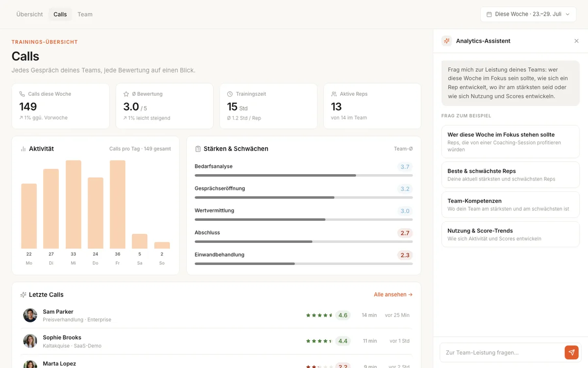The height and width of the screenshot is (368, 588).
Task: Switch to the Übersicht tab
Action: click(x=29, y=14)
